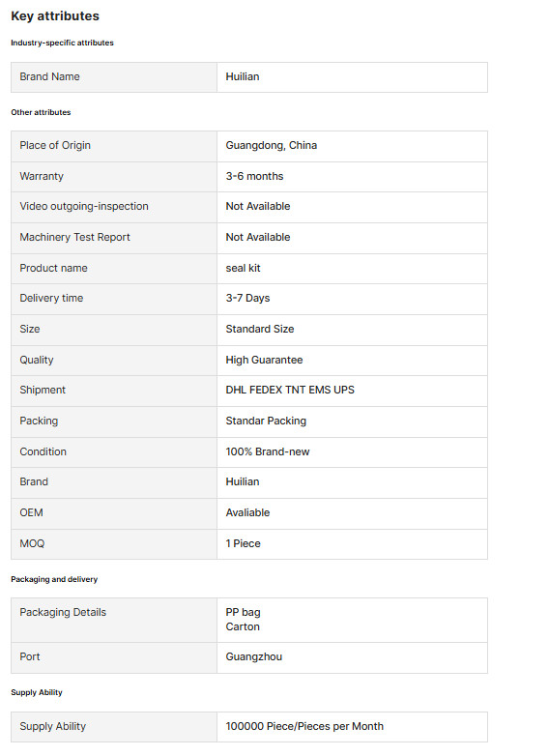Click DHL FEDEX TNT EMS UPS text
The height and width of the screenshot is (756, 549).
point(290,390)
